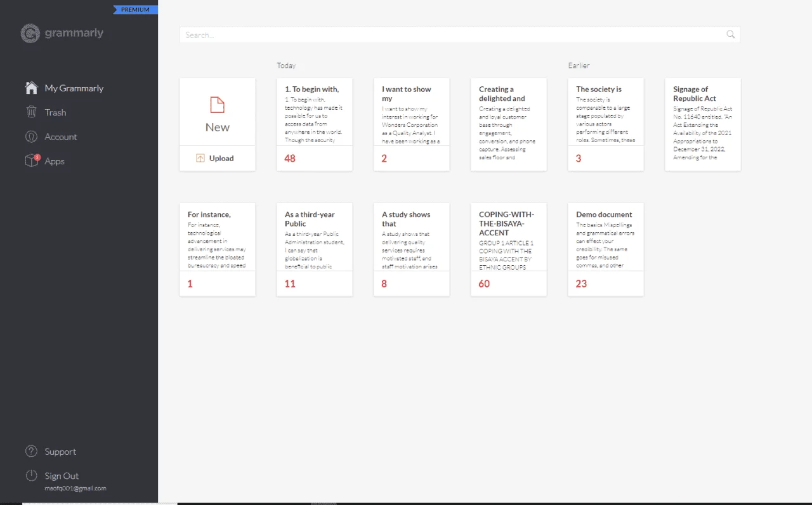The image size is (812, 505).
Task: Open 'Creating a delighted and' document
Action: click(x=509, y=124)
